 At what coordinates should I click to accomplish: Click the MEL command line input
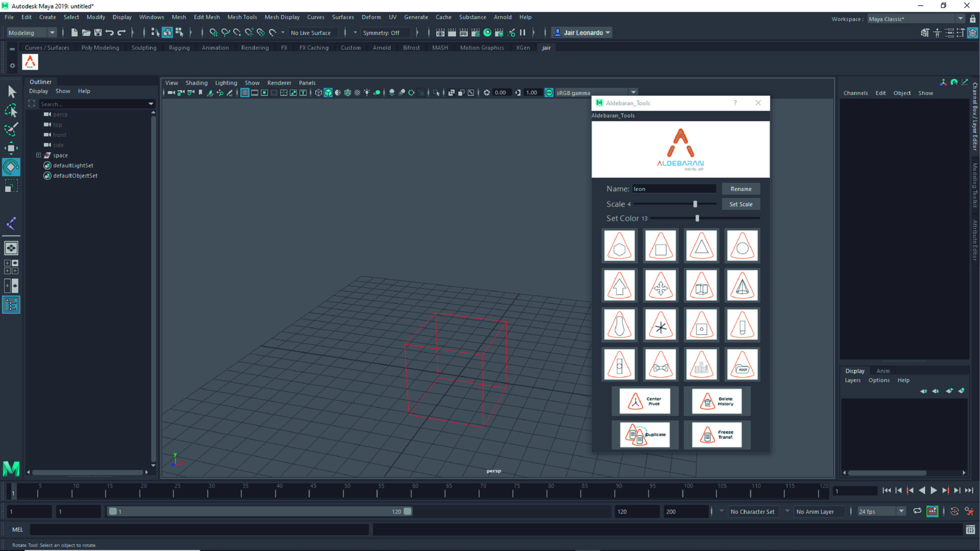199,529
